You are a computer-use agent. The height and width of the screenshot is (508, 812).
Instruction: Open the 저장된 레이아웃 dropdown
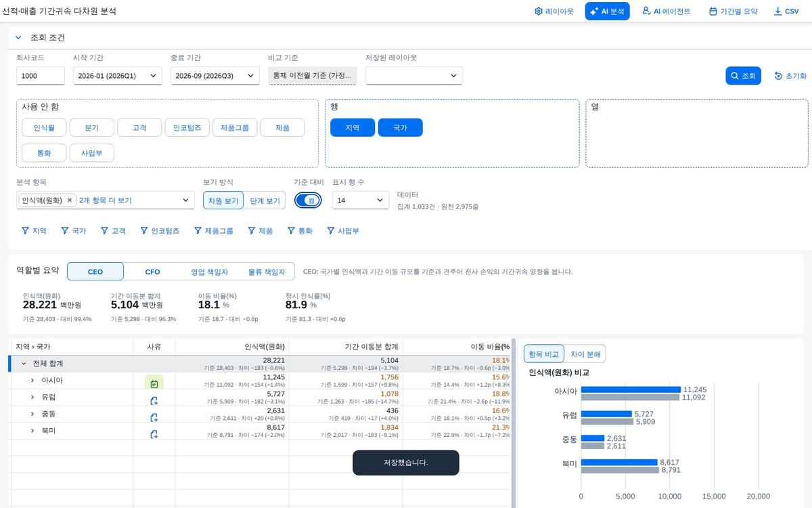[414, 76]
